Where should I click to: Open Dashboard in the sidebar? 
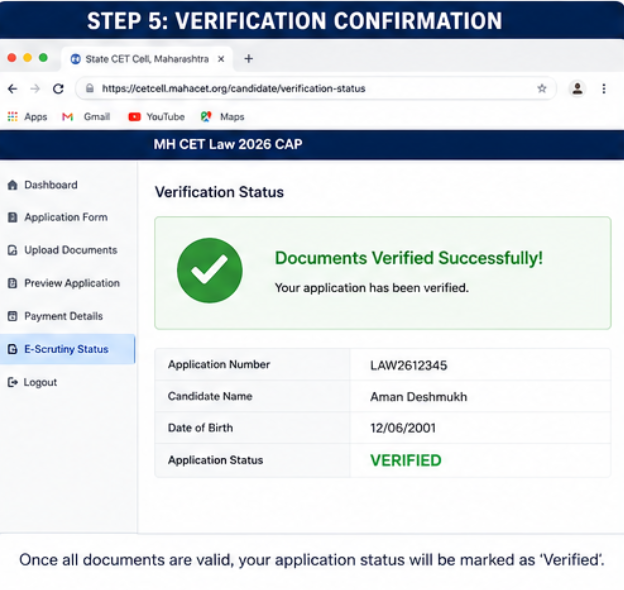pyautogui.click(x=51, y=185)
